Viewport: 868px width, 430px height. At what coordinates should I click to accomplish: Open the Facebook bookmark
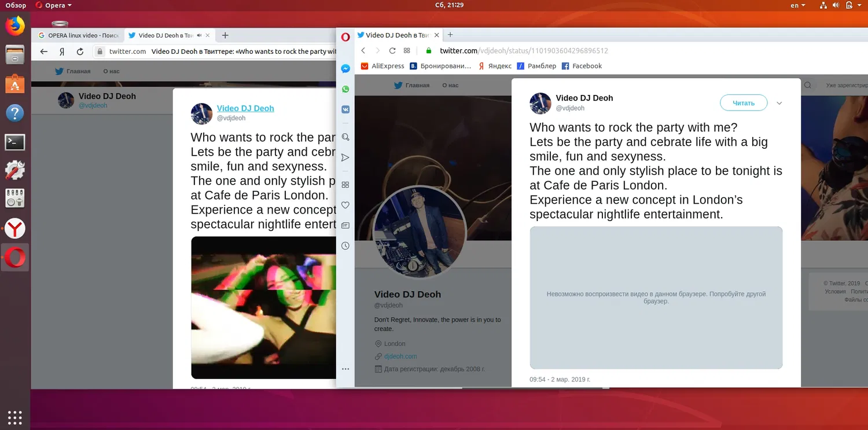[582, 66]
